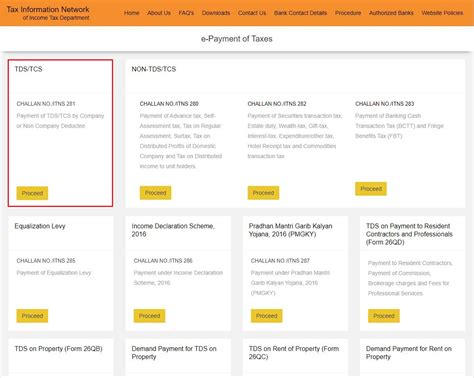Image resolution: width=474 pixels, height=378 pixels.
Task: Click the 'Payment of Securities transaction tax' description
Action: pyautogui.click(x=295, y=136)
